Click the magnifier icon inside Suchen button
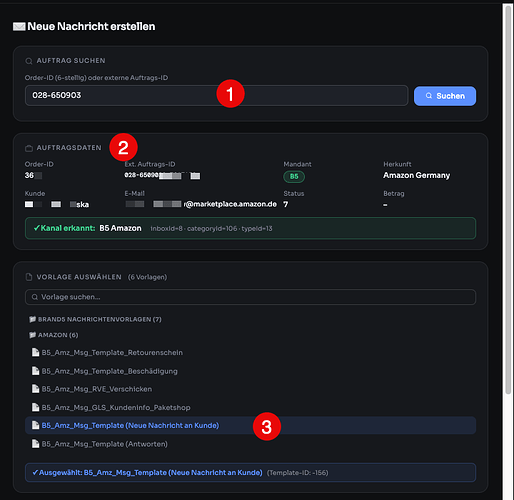The height and width of the screenshot is (500, 514). click(x=429, y=96)
